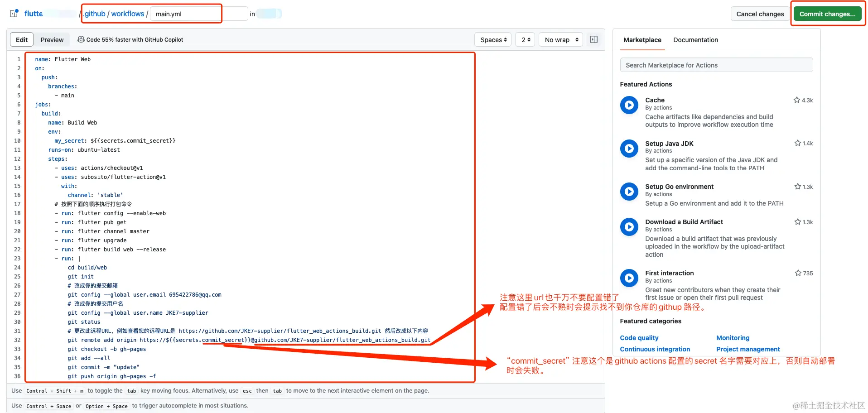
Task: Click the Cancel changes button
Action: 760,14
